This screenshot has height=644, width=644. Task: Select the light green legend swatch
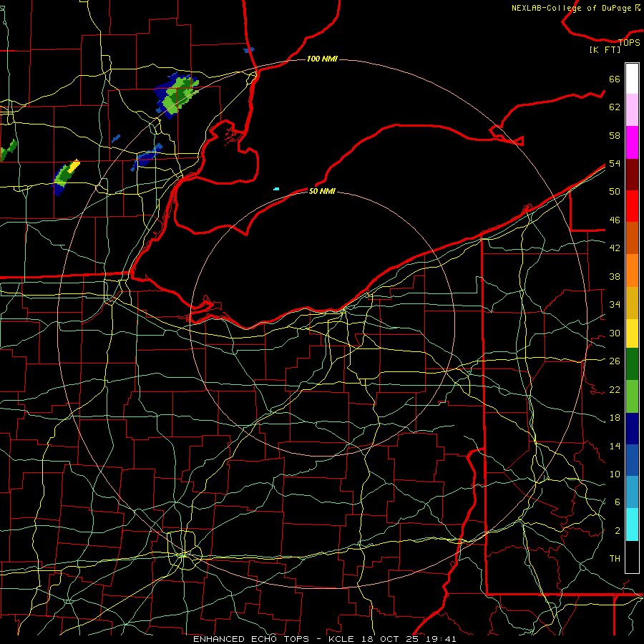pos(632,396)
